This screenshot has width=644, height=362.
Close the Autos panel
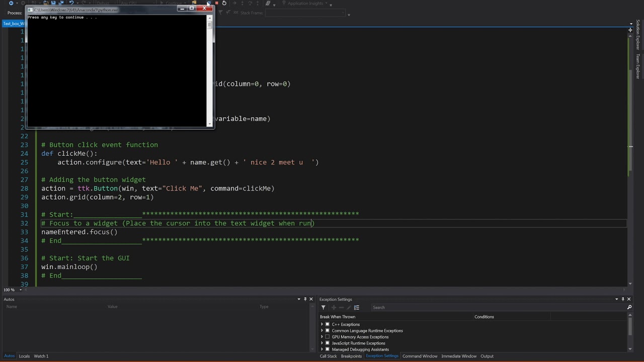tap(311, 299)
